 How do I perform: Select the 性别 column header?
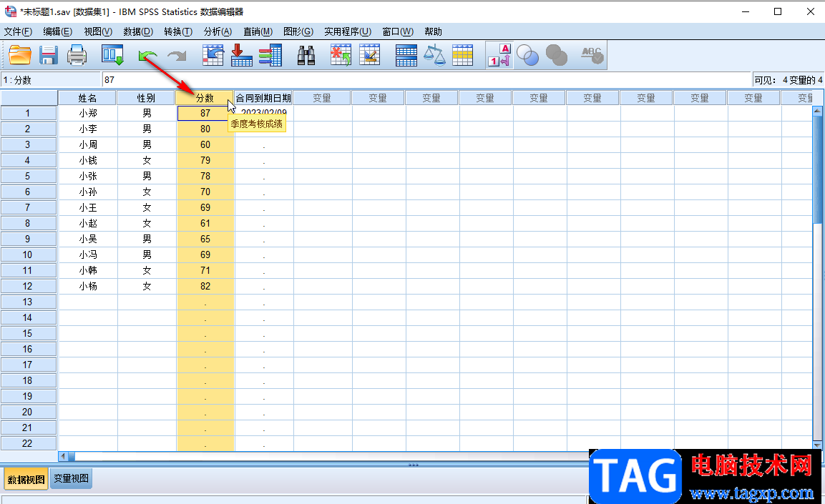[x=146, y=98]
